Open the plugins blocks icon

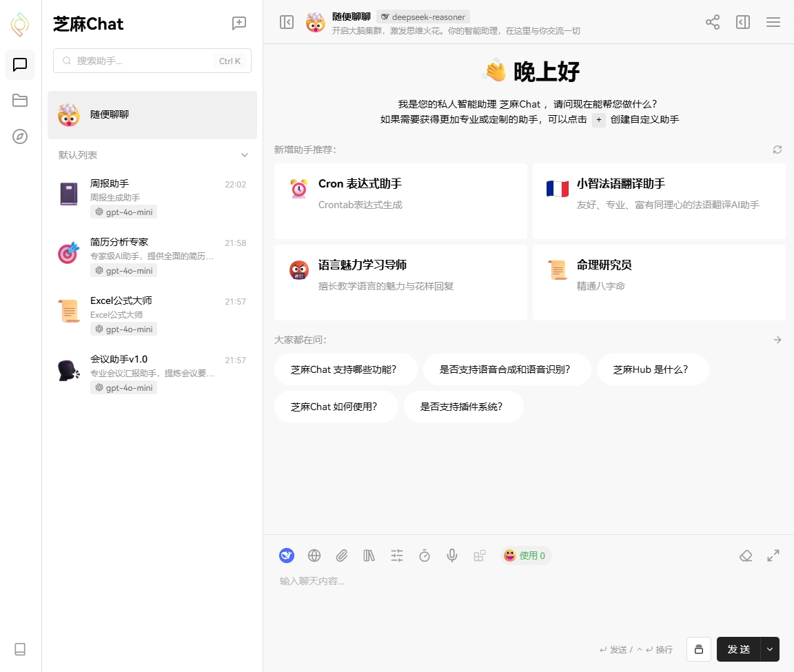click(x=480, y=556)
